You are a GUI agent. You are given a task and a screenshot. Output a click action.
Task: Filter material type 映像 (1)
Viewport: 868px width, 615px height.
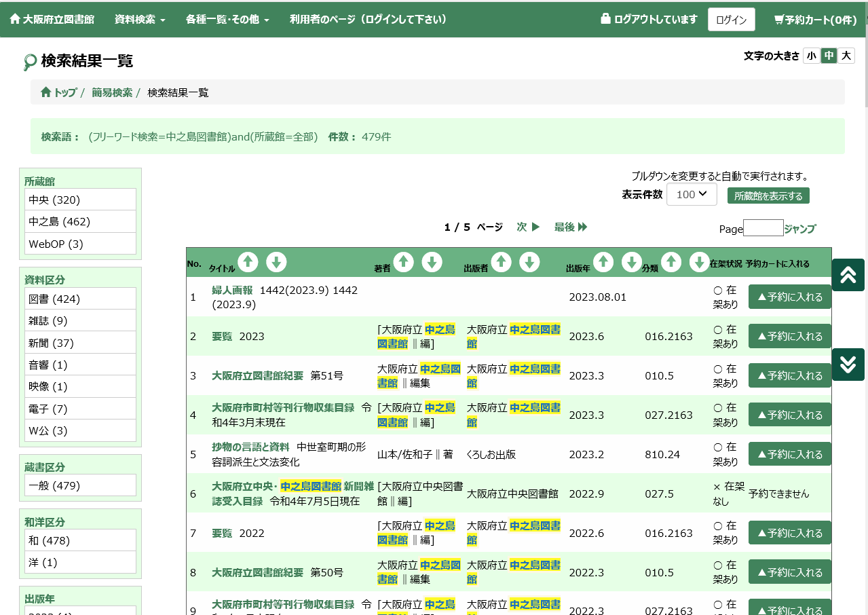click(81, 387)
